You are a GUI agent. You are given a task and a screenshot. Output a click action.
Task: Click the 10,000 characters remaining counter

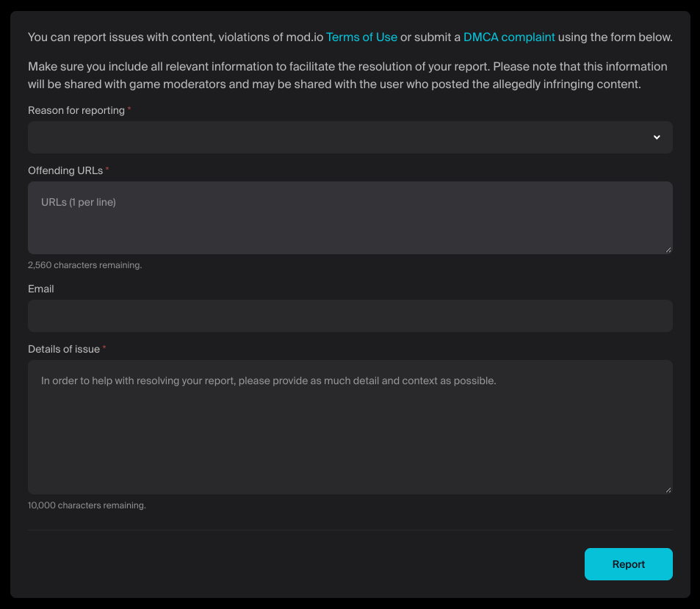click(x=87, y=505)
